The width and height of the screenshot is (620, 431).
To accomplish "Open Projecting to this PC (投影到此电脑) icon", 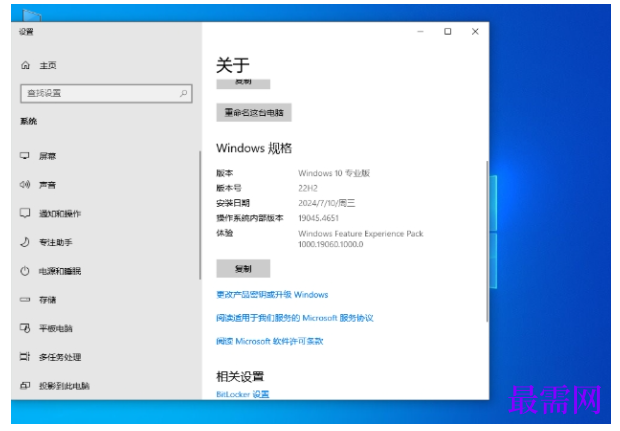I will coord(25,386).
